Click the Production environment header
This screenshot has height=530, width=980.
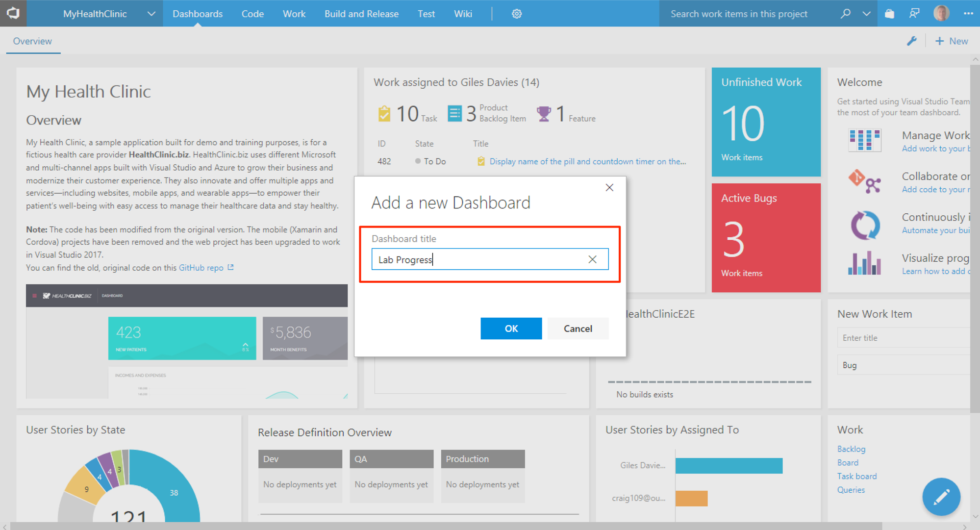[x=482, y=459]
